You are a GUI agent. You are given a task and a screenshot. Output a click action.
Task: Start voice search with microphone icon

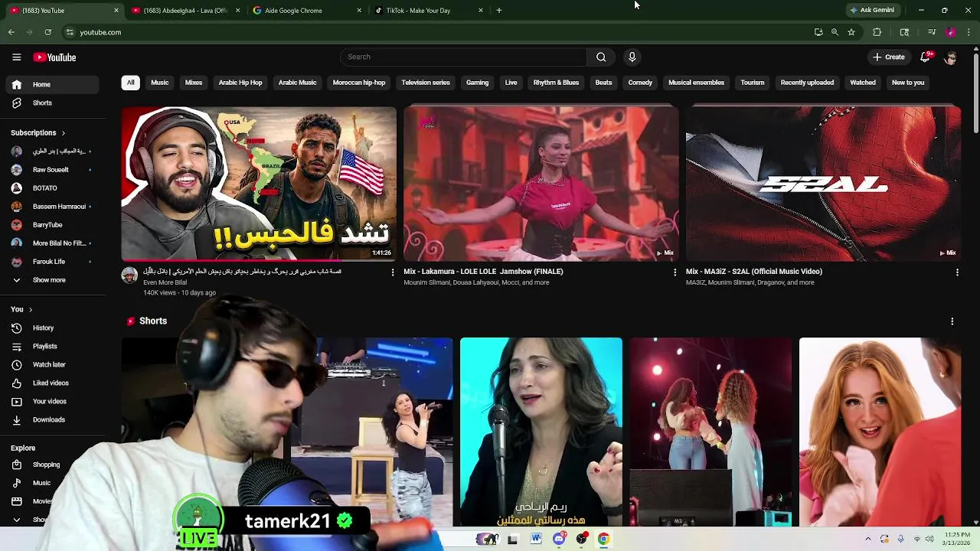tap(632, 57)
